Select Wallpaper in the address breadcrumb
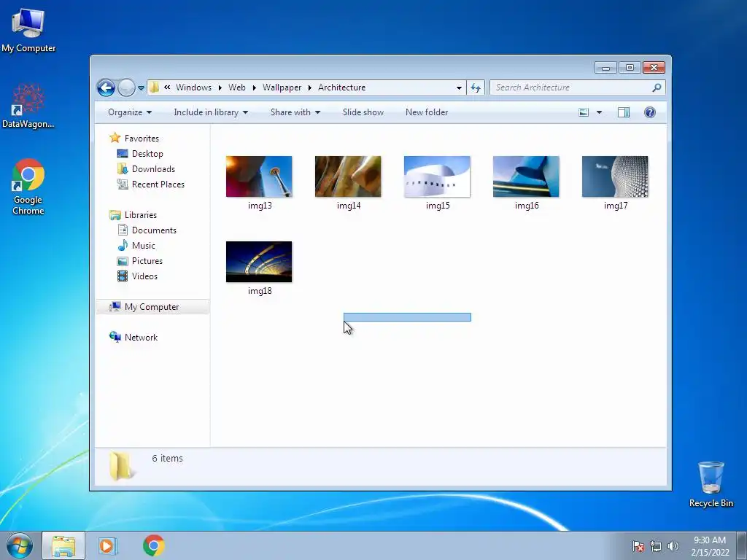Screen dimensions: 747x560 pos(282,87)
